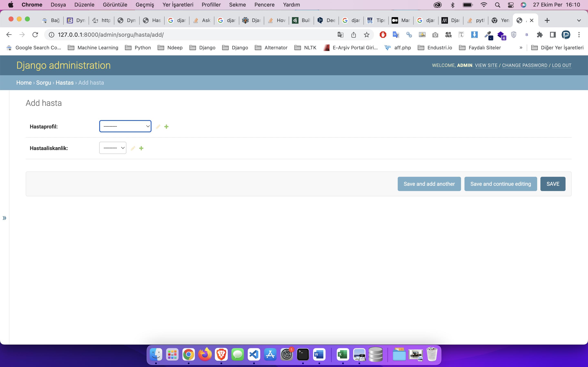Click the Save and continue editing button
This screenshot has width=588, height=367.
501,183
